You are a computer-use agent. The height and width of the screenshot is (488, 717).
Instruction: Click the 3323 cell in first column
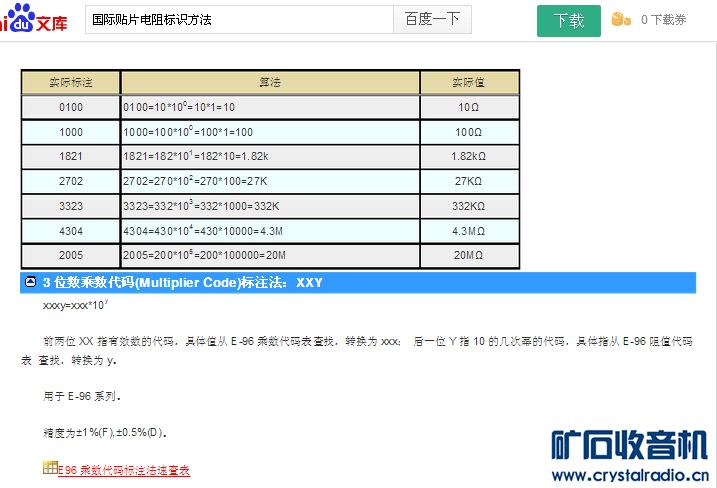(71, 206)
